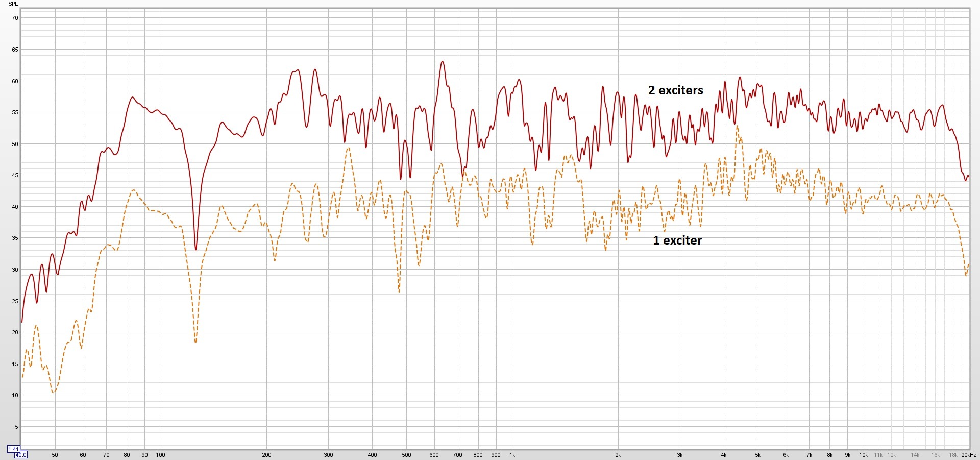Click the 4k tick on frequency axis
980x460 pixels.
tap(723, 455)
